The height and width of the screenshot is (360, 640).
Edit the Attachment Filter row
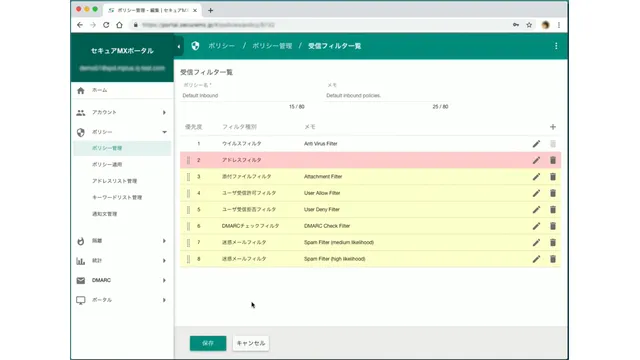[x=536, y=177]
